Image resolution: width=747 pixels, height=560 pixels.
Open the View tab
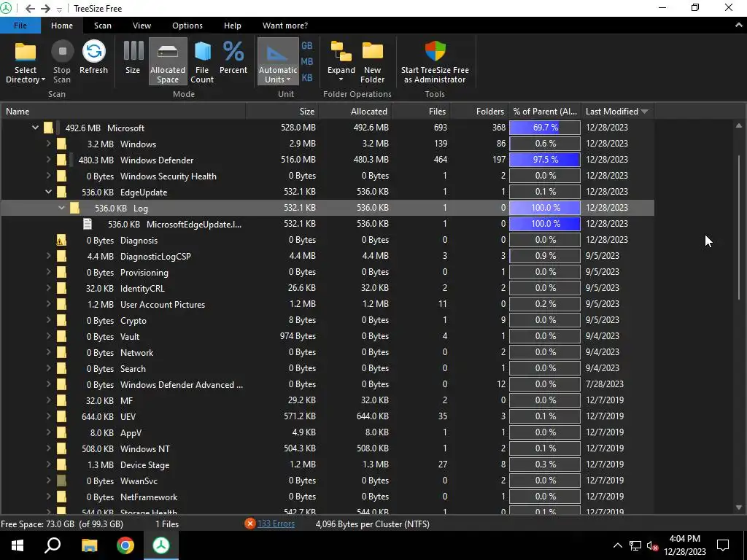pyautogui.click(x=142, y=26)
